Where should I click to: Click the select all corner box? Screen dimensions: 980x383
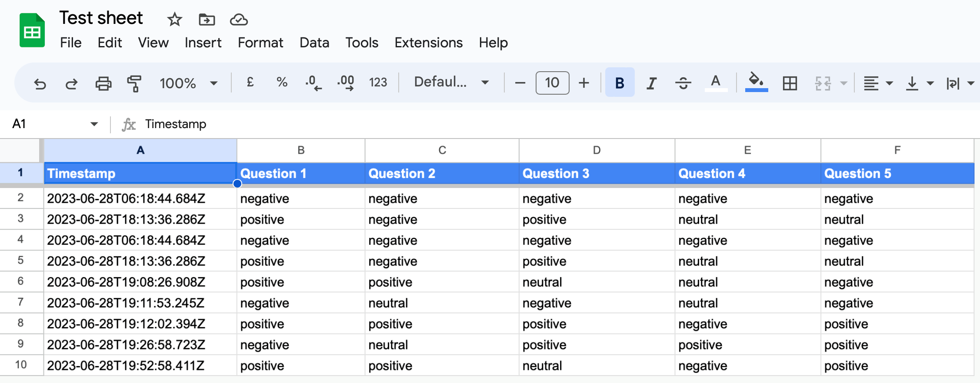[20, 150]
